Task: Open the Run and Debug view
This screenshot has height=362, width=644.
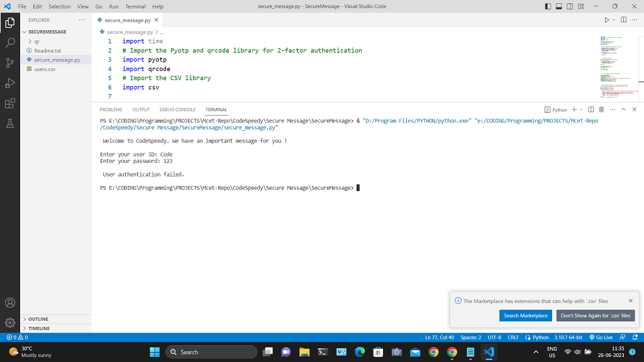Action: pos(10,83)
